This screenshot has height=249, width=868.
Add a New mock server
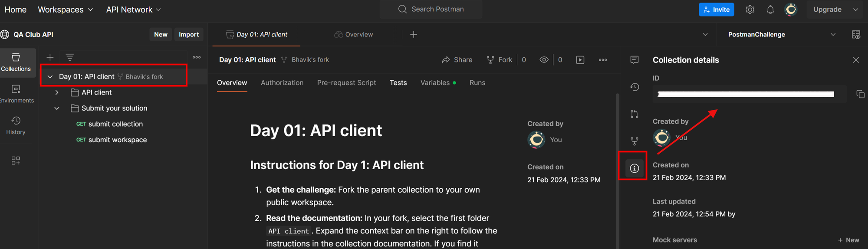[848, 240]
